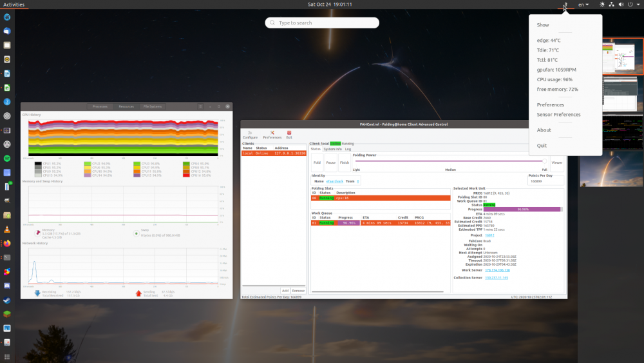Open Help from the dock
Viewport: 644px width, 363px height.
click(x=7, y=101)
